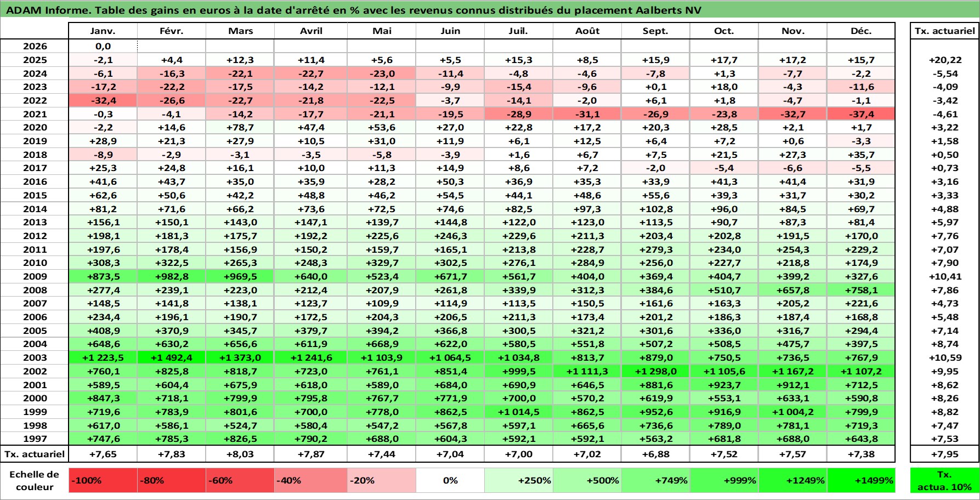Viewport: 980px width, 500px height.
Task: Click the '+982,8' cell in February 2009
Action: click(172, 276)
